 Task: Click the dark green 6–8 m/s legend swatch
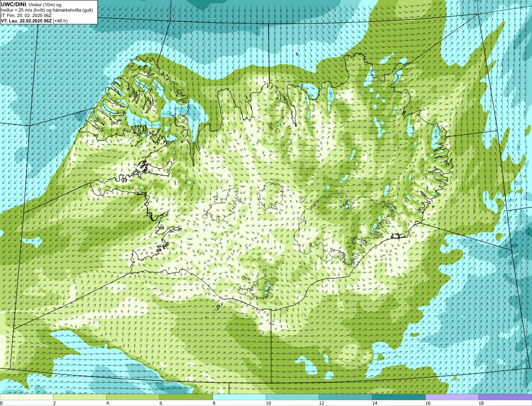click(x=186, y=397)
